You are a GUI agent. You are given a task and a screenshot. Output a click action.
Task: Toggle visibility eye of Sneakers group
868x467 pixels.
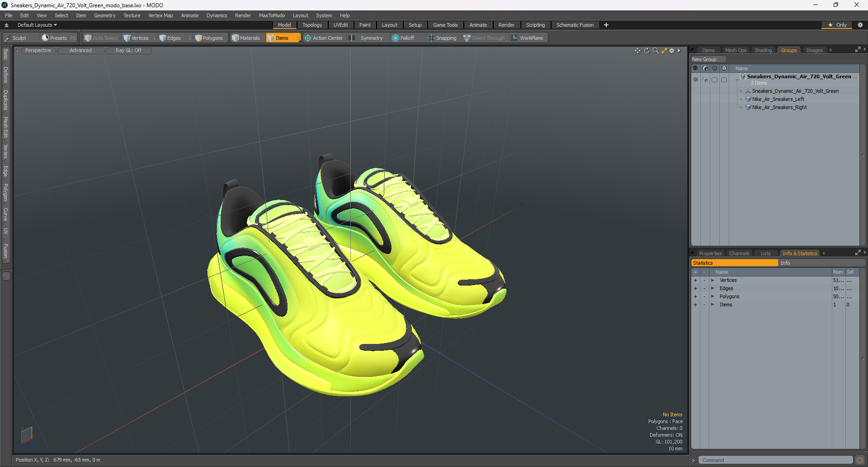point(695,80)
